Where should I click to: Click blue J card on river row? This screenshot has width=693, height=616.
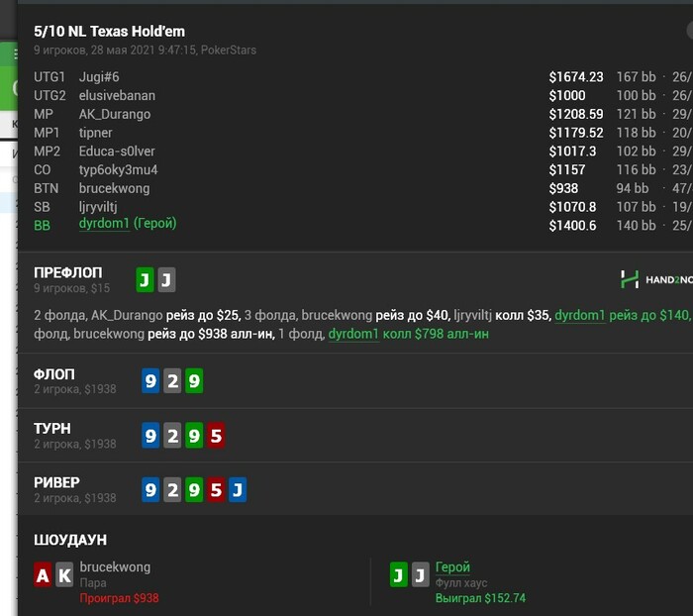pos(238,489)
